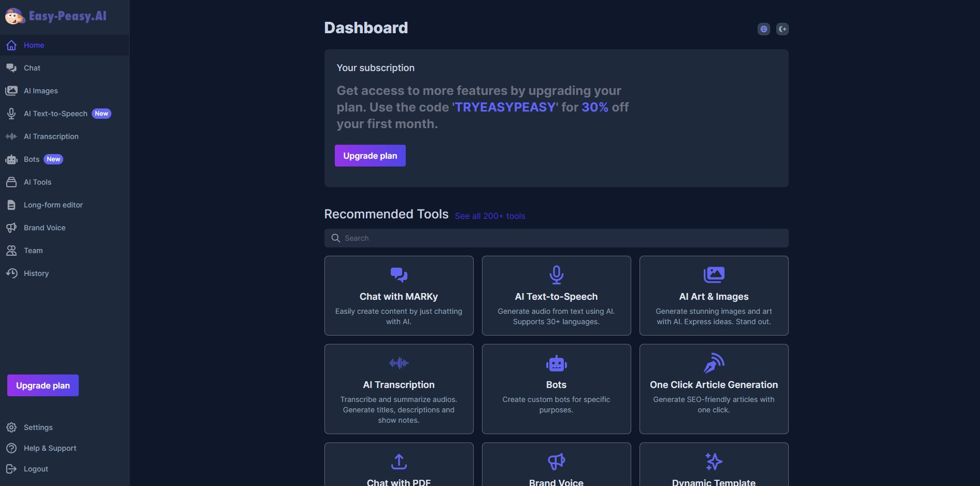Open AI Transcription from the sidebar
Screen dimensions: 980x486
[65, 136]
